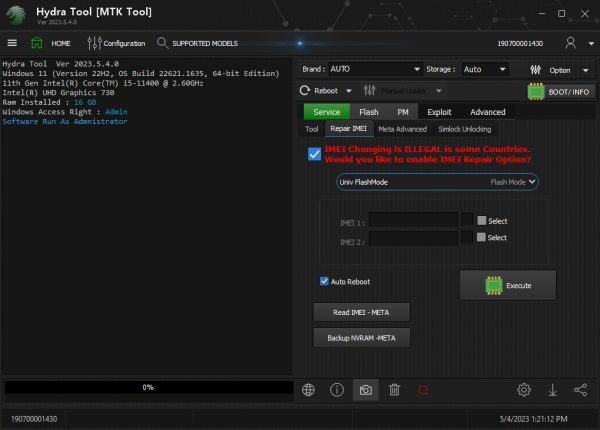This screenshot has height=430, width=600.
Task: Click the BOOT/INFO chip icon
Action: 536,91
